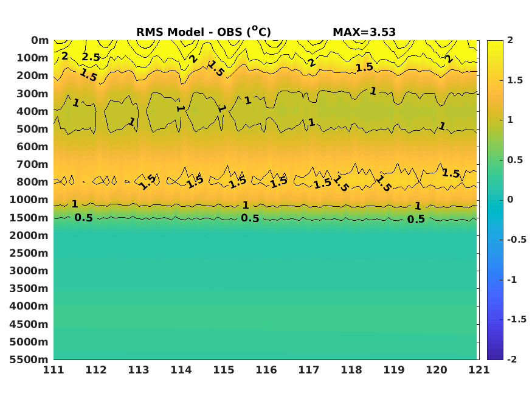Image resolution: width=532 pixels, height=399 pixels.
Task: Click the '2.5' contour label
Action: click(x=91, y=57)
